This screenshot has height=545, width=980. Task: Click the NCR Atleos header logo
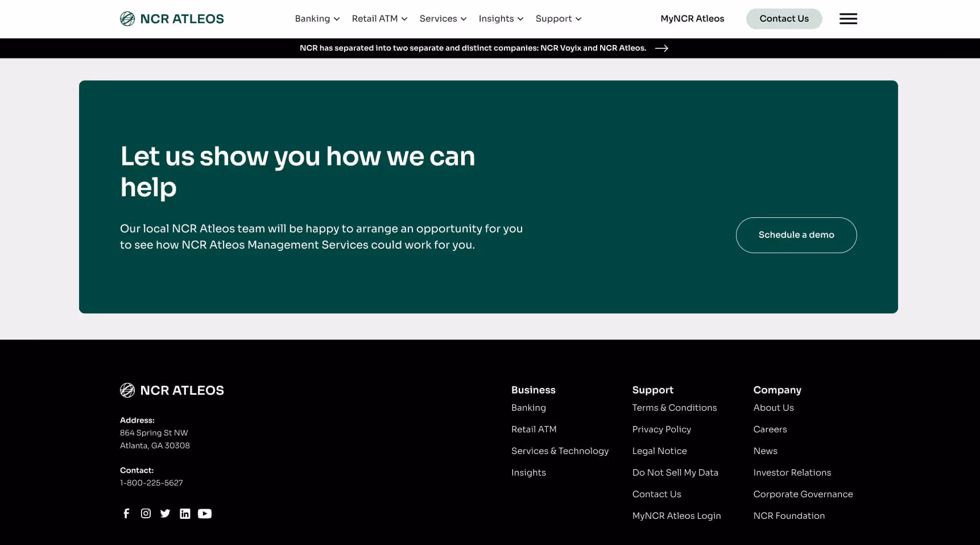[172, 19]
